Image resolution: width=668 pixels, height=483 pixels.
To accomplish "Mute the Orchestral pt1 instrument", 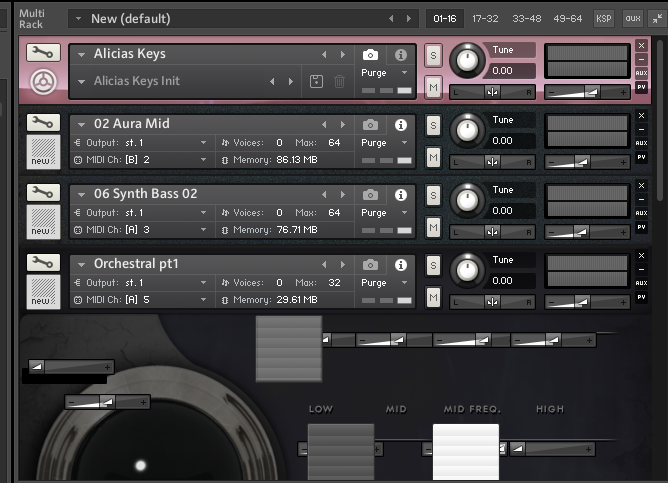I will pyautogui.click(x=433, y=297).
